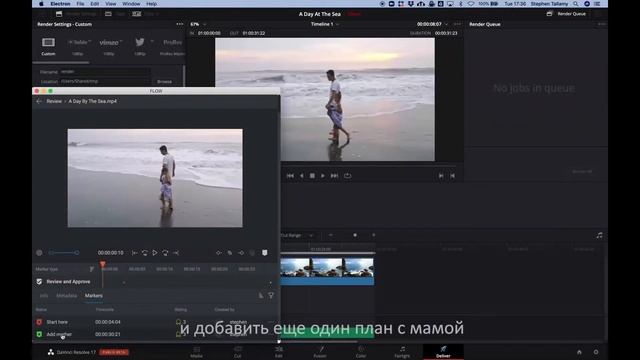Toggle the Render Settings panel button
This screenshot has width=640, height=360.
[76, 14]
